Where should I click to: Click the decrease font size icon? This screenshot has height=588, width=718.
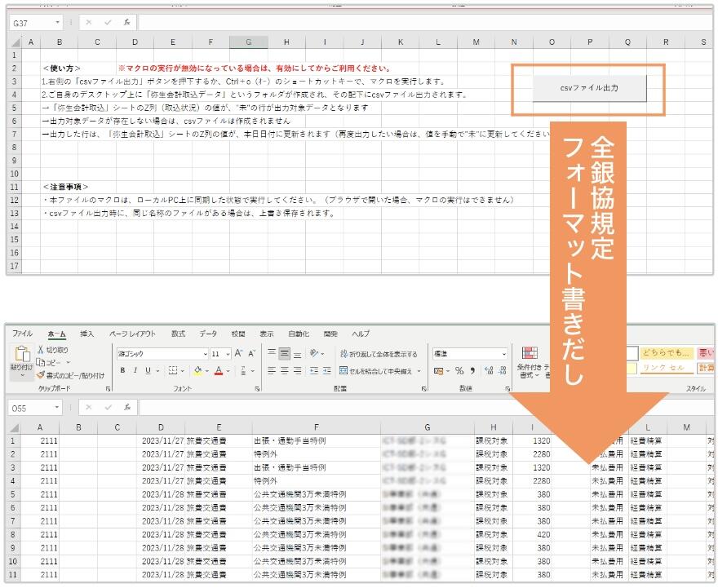tap(252, 354)
